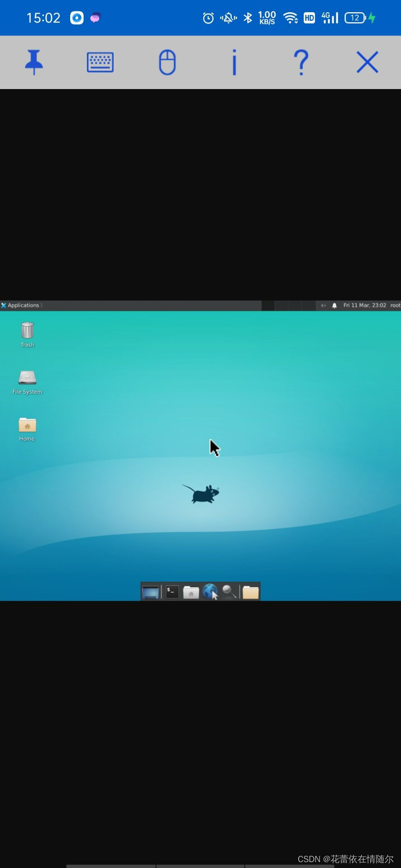Show the on-screen keyboard
The width and height of the screenshot is (401, 868).
tap(100, 62)
